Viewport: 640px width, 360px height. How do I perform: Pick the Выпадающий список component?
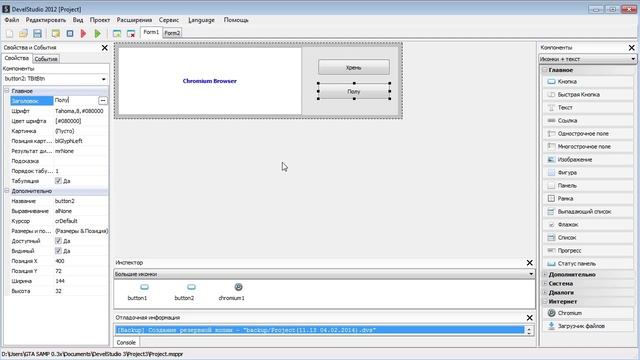pyautogui.click(x=588, y=211)
